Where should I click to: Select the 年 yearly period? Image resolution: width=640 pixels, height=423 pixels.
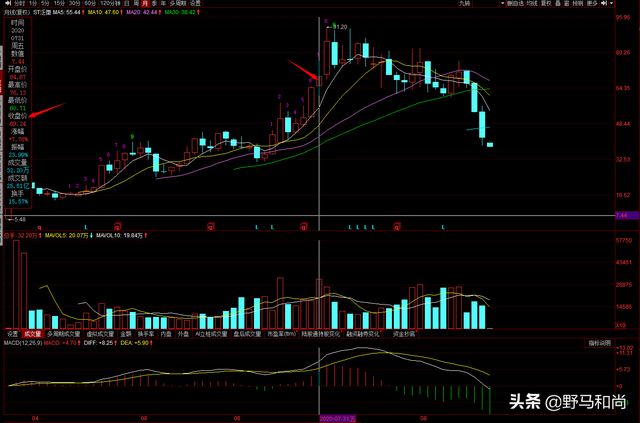click(x=163, y=3)
